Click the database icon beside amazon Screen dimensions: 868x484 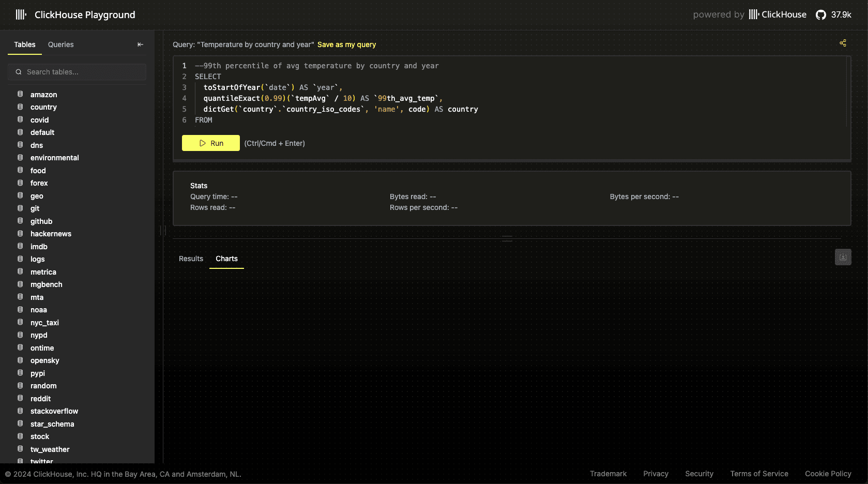pyautogui.click(x=20, y=94)
